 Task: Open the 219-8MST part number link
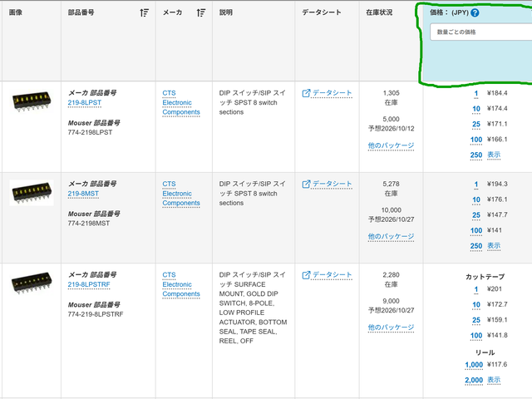83,194
